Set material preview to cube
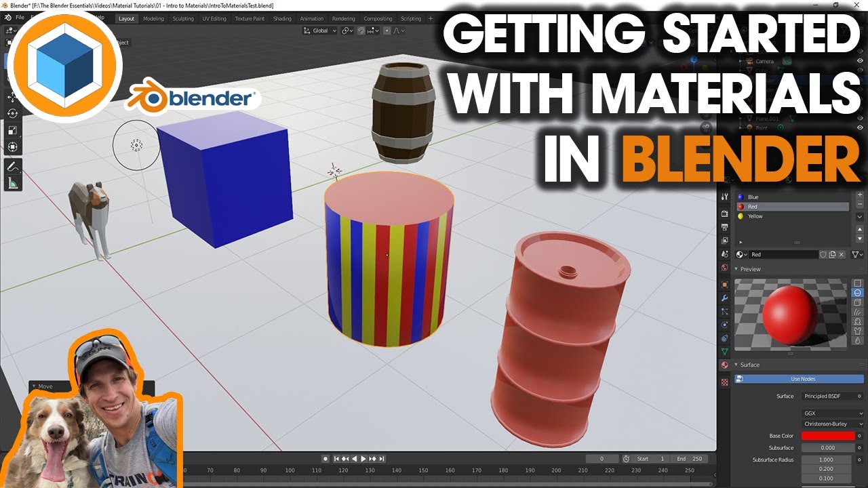The height and width of the screenshot is (488, 868). click(x=858, y=302)
